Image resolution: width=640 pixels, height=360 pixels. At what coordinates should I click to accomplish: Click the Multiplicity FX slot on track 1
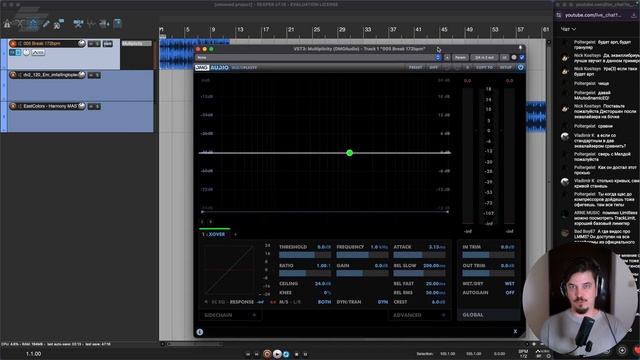[x=136, y=44]
